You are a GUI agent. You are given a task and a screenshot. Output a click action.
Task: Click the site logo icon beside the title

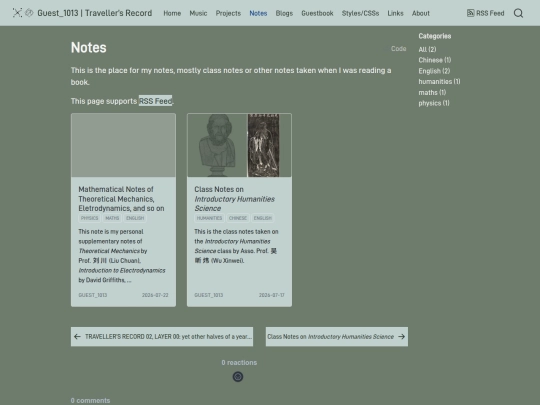click(x=17, y=13)
